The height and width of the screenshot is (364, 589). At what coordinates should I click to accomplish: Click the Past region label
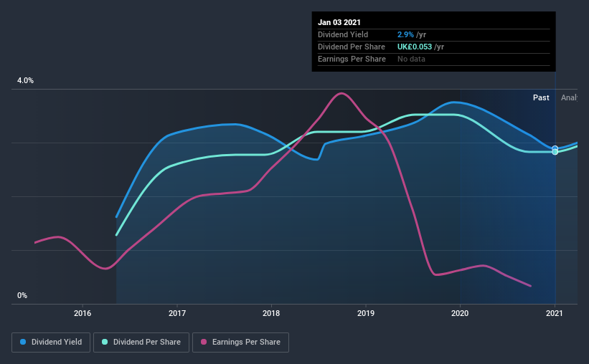click(x=541, y=97)
